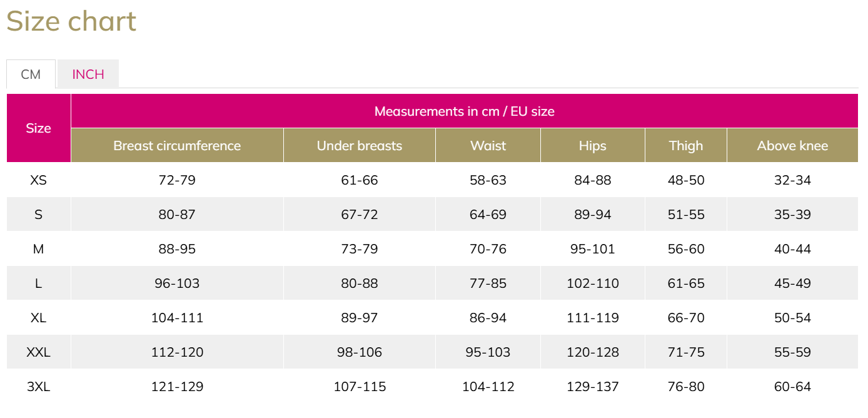Click the XS size row label
The width and height of the screenshot is (868, 418).
[38, 180]
